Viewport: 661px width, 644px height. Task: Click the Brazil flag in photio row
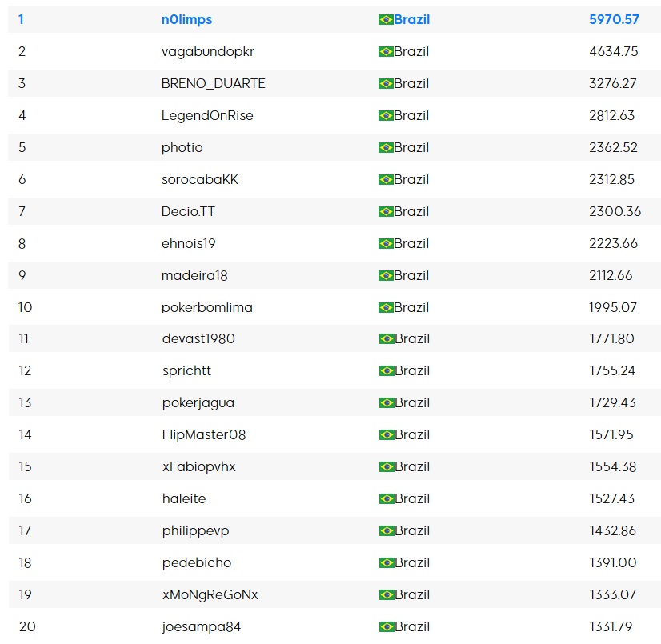[x=385, y=148]
